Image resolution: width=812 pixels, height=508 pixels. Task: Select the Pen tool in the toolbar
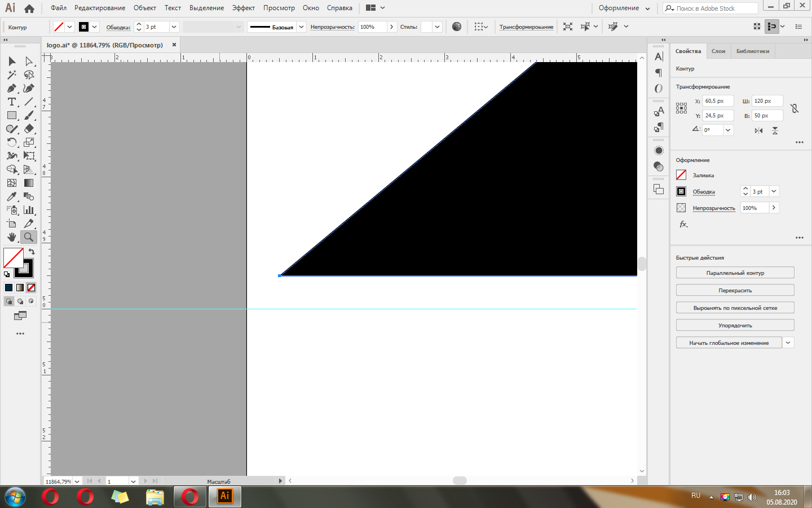(11, 89)
